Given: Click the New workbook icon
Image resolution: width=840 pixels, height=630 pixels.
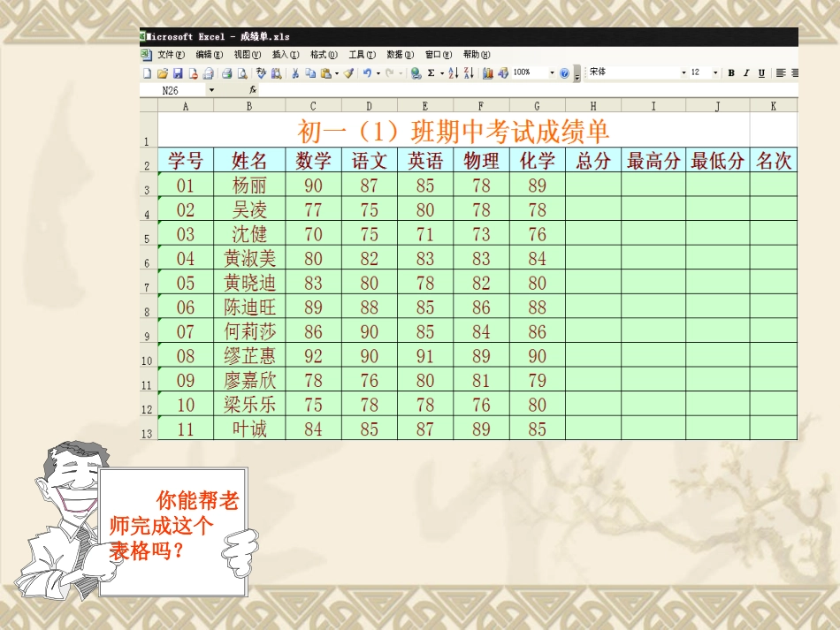Looking at the screenshot, I should tap(148, 73).
